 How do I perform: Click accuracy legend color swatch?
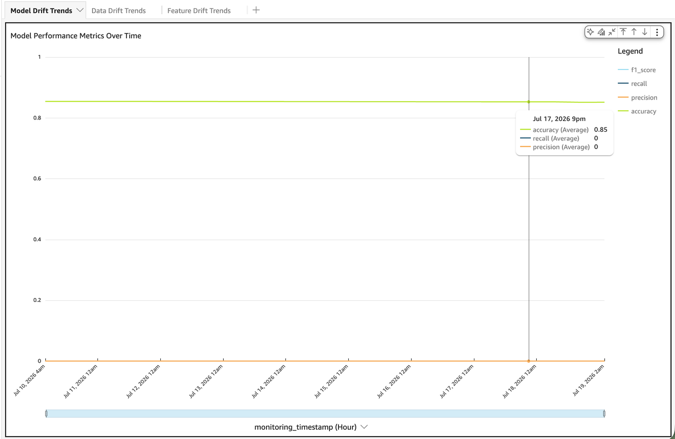[623, 111]
